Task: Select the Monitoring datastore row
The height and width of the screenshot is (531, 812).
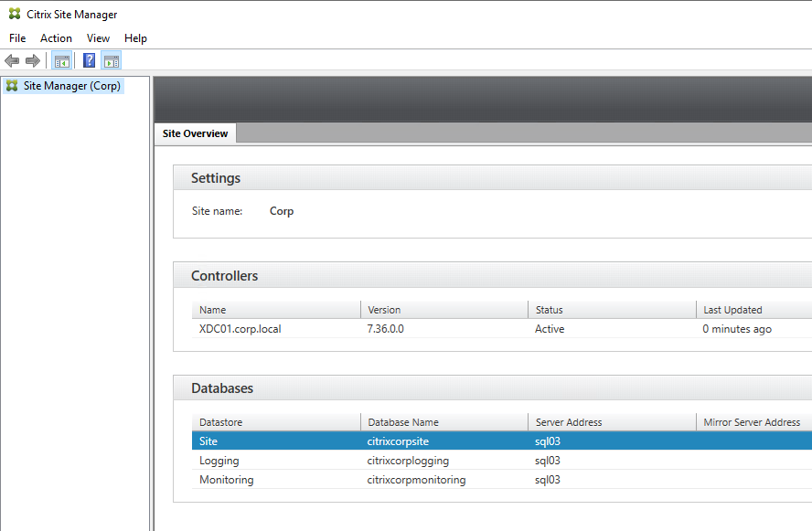Action: [x=502, y=480]
